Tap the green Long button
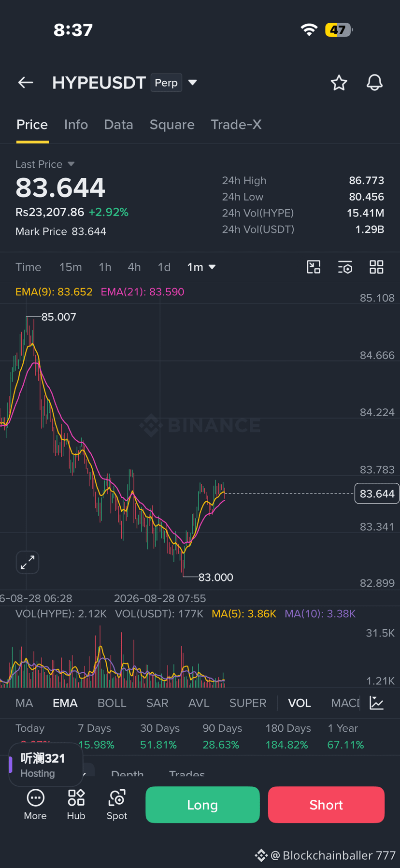 pos(202,805)
